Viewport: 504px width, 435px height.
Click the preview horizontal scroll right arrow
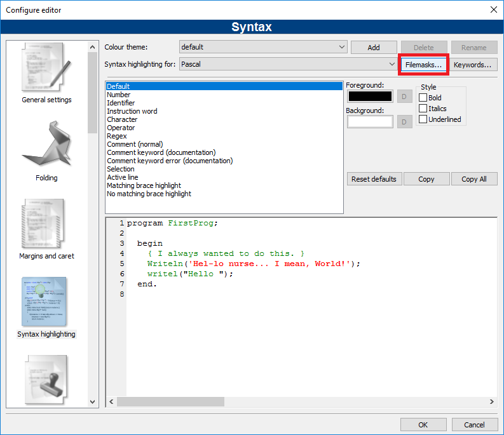tap(491, 401)
